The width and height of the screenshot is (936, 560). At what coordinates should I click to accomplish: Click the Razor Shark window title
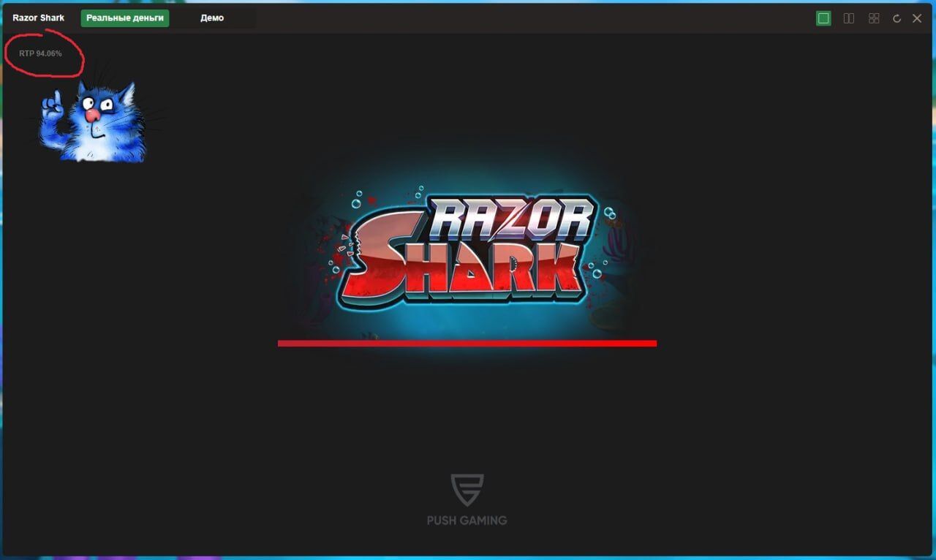(x=38, y=18)
